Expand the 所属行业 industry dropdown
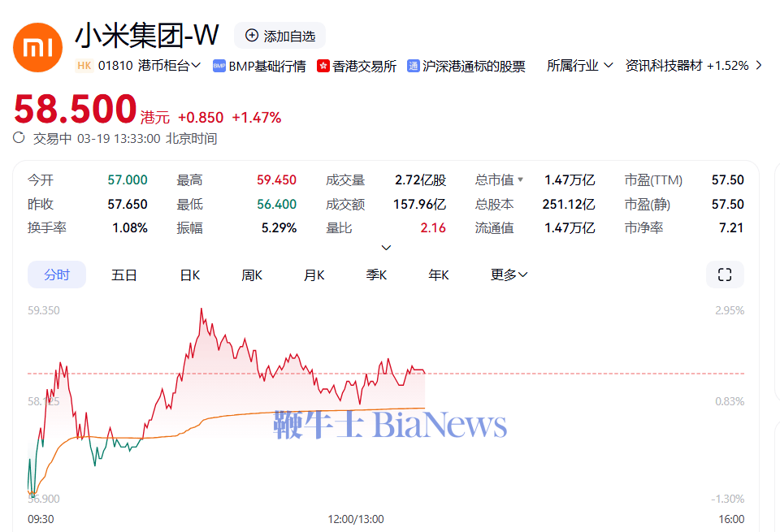780x532 pixels. [580, 66]
